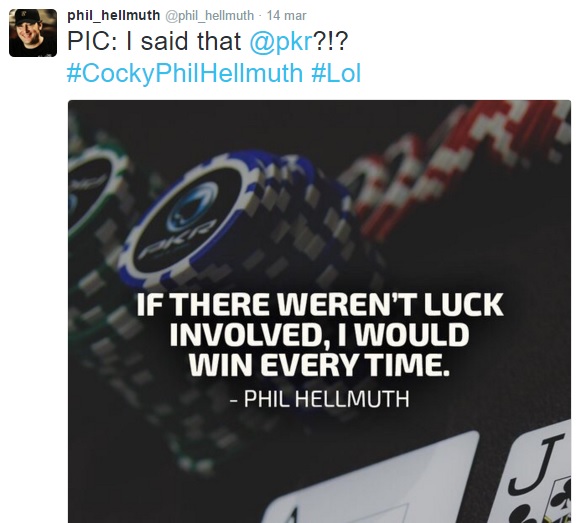578x523 pixels.
Task: Visit the @pkr mention link
Action: [281, 41]
